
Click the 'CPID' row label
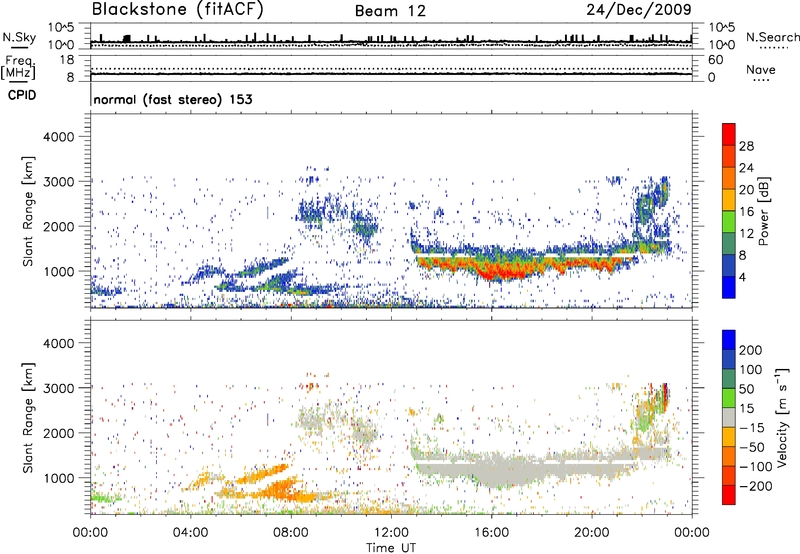22,95
